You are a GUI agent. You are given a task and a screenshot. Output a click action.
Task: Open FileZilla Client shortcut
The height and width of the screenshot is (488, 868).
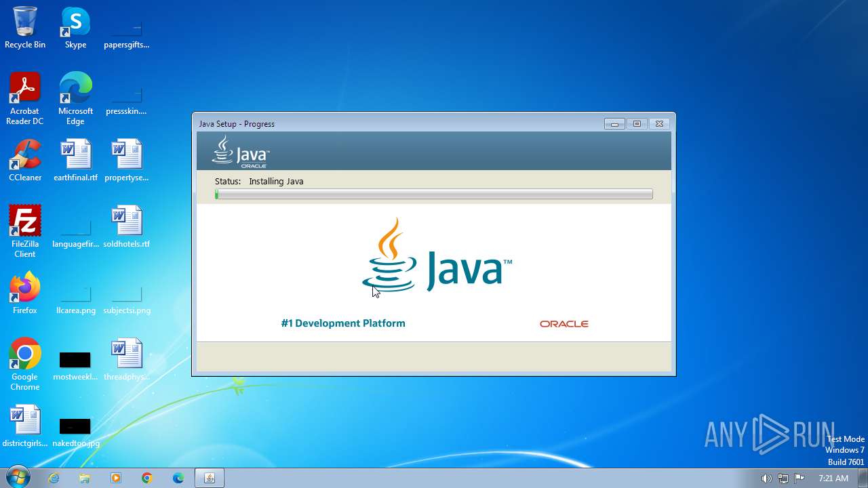[25, 232]
